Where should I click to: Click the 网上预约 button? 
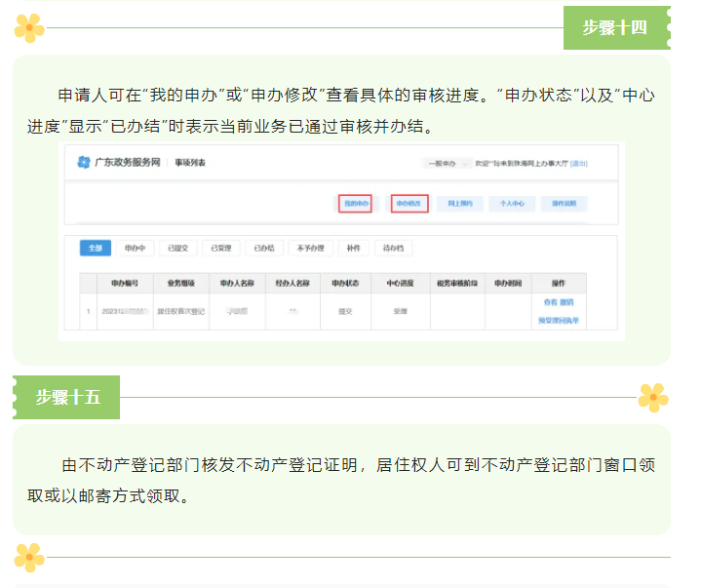click(459, 204)
